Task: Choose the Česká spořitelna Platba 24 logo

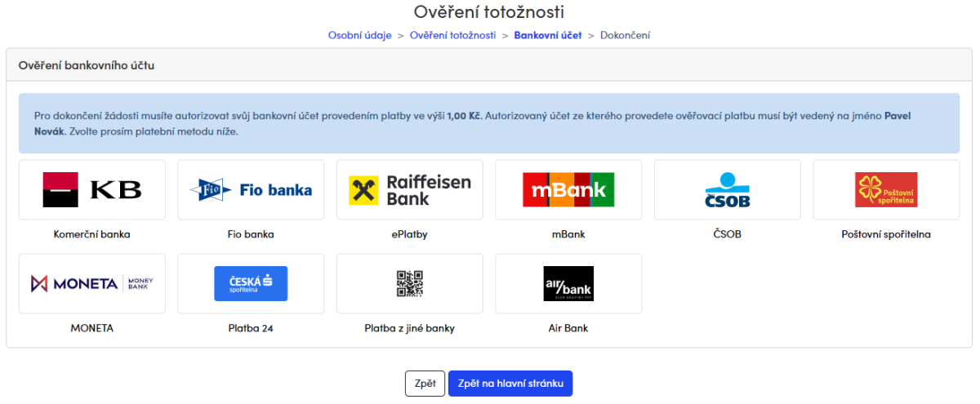Action: (251, 283)
